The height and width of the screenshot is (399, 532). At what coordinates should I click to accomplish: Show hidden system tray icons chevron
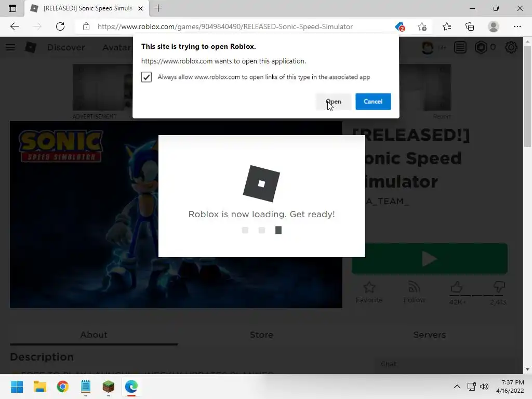(457, 387)
